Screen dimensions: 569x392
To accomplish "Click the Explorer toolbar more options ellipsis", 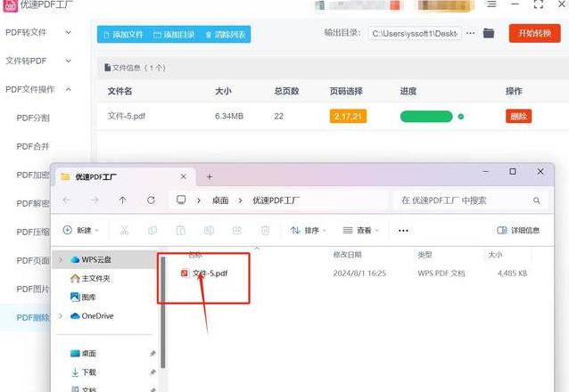I will (403, 231).
